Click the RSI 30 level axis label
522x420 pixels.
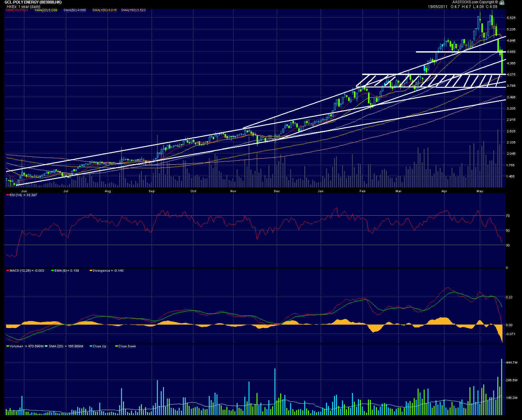click(508, 245)
